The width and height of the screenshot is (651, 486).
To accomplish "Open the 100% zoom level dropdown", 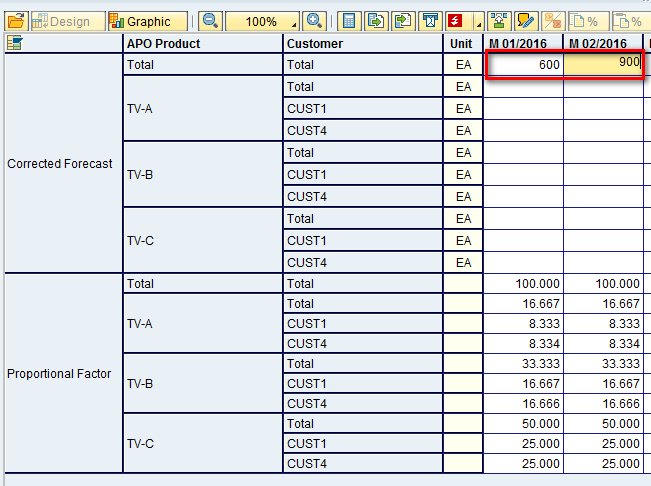I will coord(293,22).
